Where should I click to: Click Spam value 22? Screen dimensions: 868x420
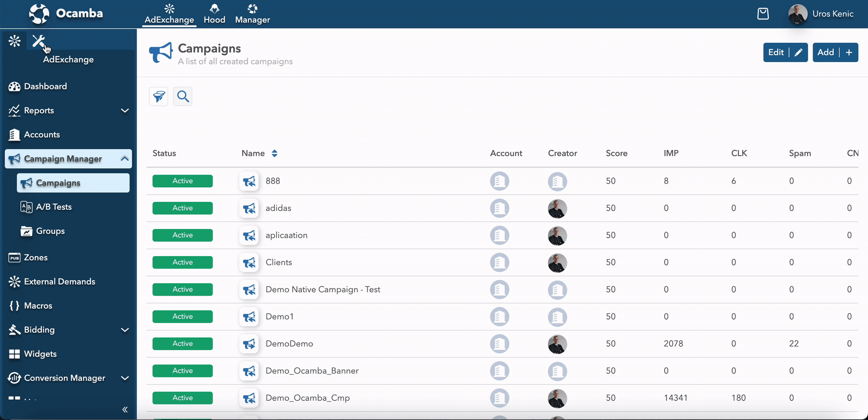pos(794,343)
